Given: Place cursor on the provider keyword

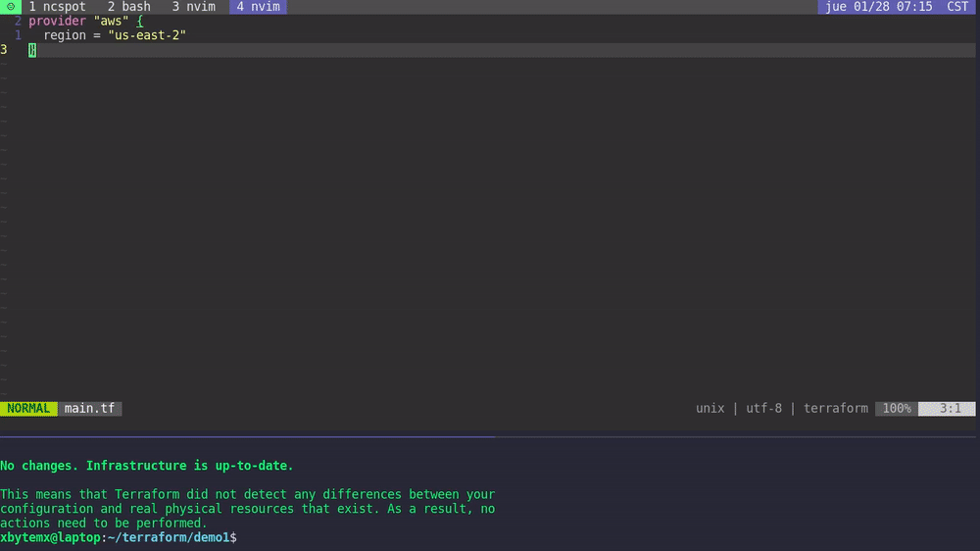Looking at the screenshot, I should [57, 22].
